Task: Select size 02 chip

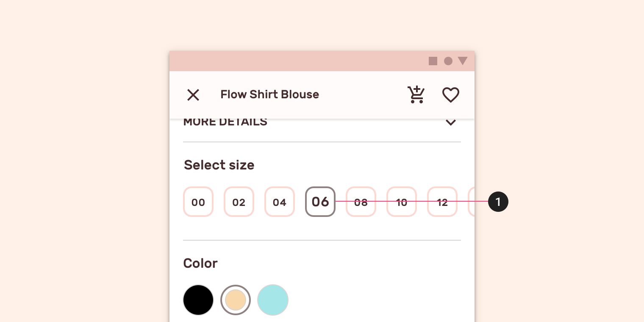Action: pyautogui.click(x=239, y=202)
